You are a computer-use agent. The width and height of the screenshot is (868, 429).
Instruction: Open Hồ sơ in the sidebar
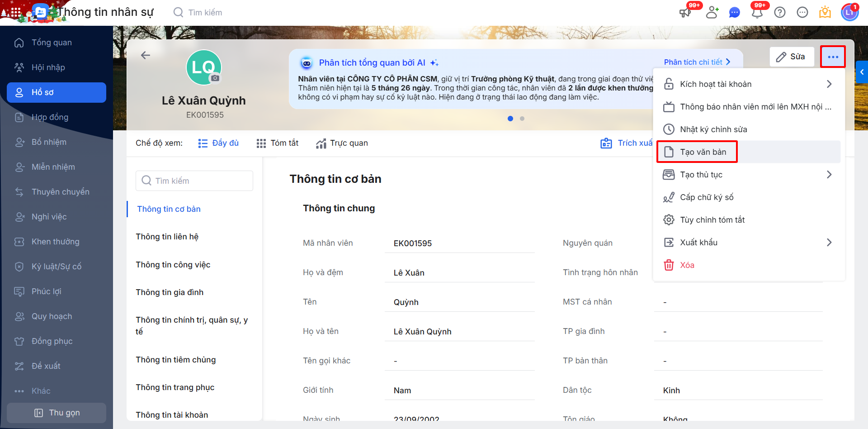coord(57,92)
